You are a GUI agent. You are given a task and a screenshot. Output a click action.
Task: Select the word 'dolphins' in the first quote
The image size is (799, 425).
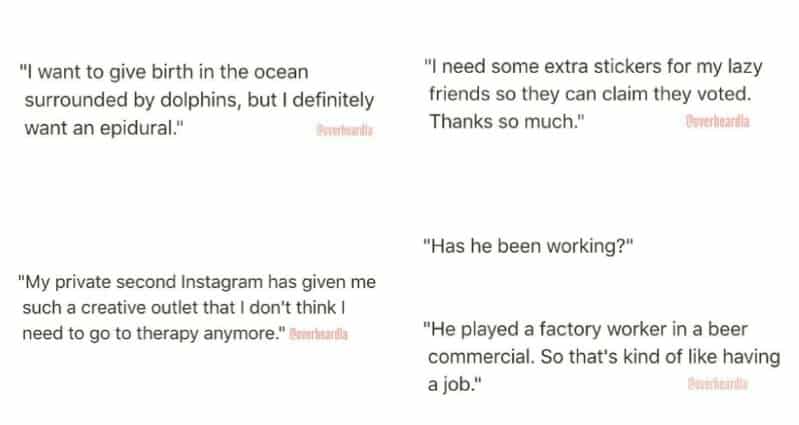[196, 100]
